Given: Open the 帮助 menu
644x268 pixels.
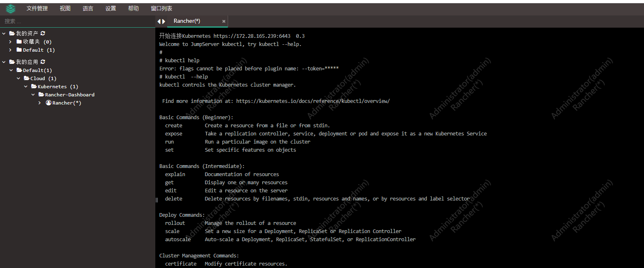Looking at the screenshot, I should (133, 9).
